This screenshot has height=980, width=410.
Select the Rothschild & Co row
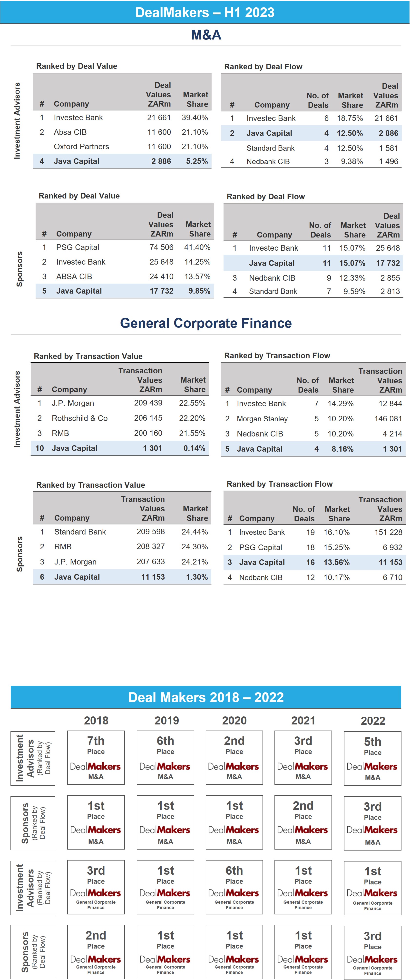click(x=120, y=418)
